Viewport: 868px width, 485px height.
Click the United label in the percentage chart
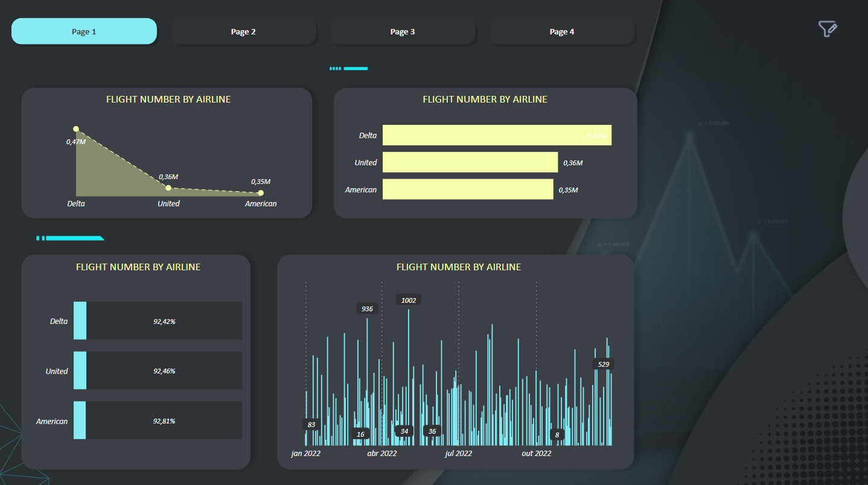57,372
